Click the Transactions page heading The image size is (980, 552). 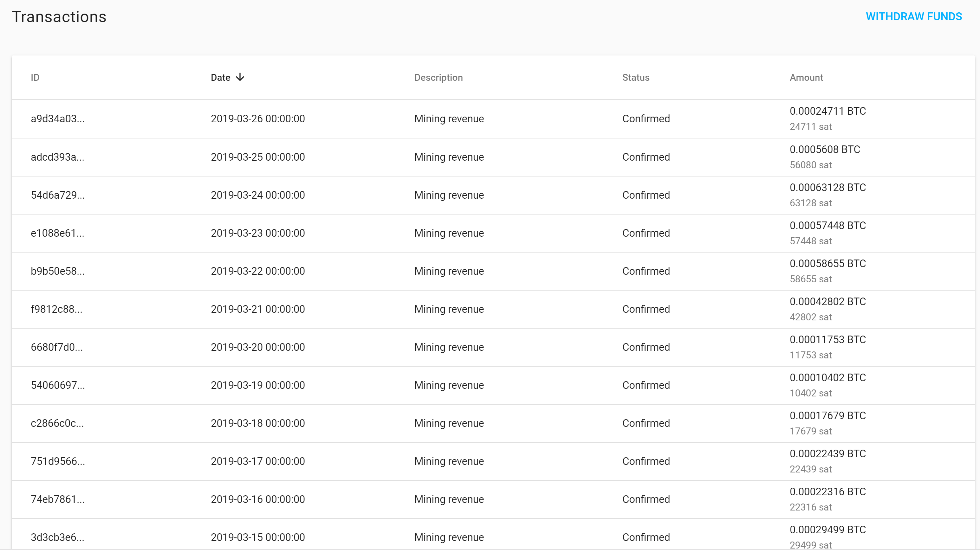pos(59,17)
